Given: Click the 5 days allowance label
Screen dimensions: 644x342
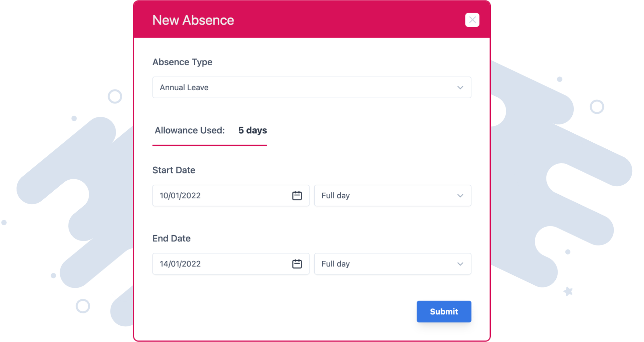Looking at the screenshot, I should coord(252,130).
